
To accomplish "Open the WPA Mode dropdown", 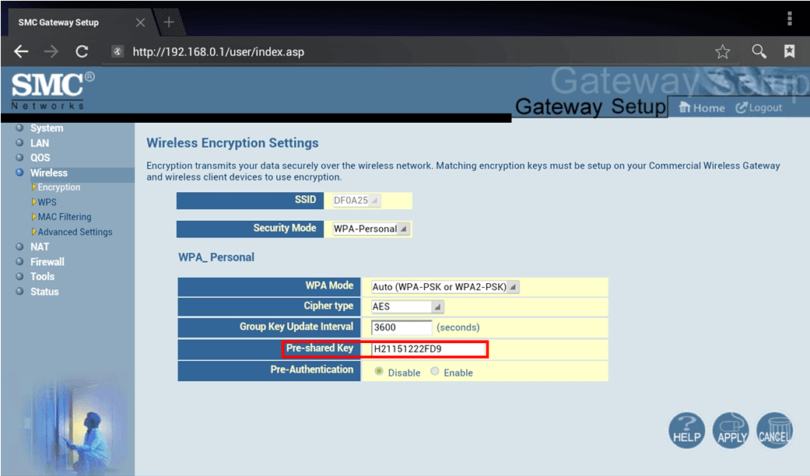I will point(445,287).
